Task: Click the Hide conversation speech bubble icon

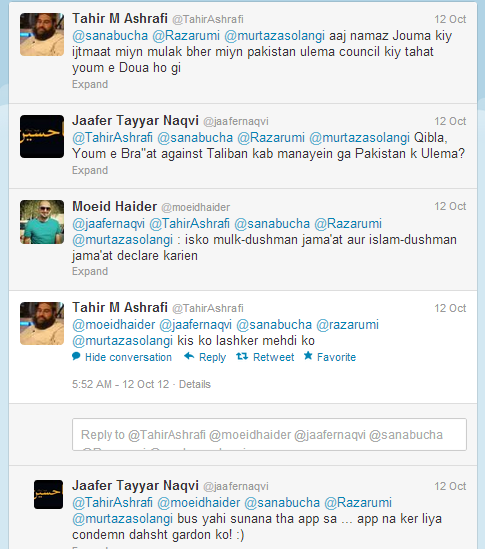Action: click(x=76, y=356)
